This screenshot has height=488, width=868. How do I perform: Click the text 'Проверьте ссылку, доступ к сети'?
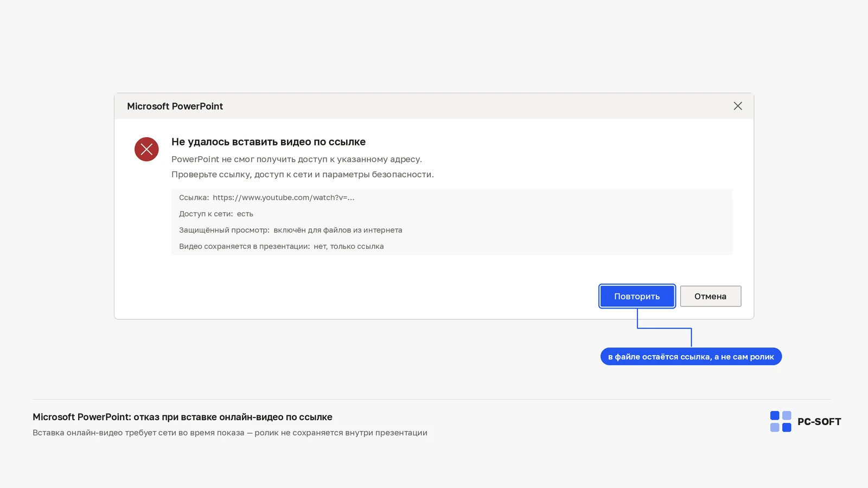[242, 175]
